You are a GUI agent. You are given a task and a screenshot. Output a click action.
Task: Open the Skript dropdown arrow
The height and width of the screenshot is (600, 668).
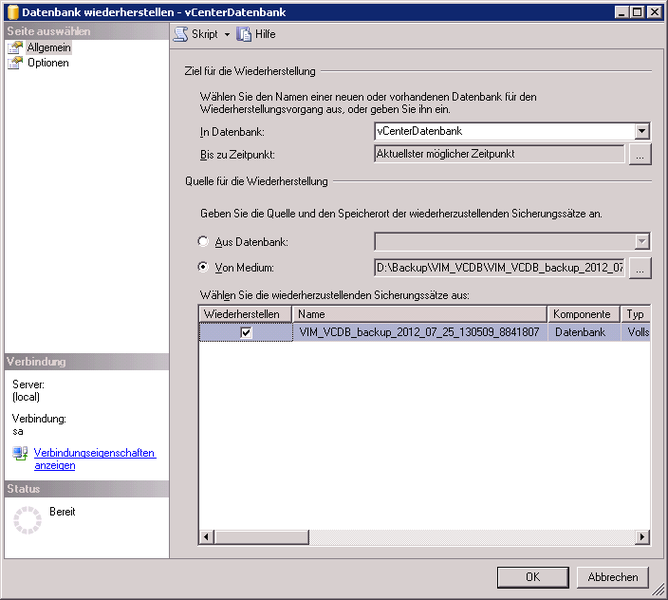coord(226,35)
